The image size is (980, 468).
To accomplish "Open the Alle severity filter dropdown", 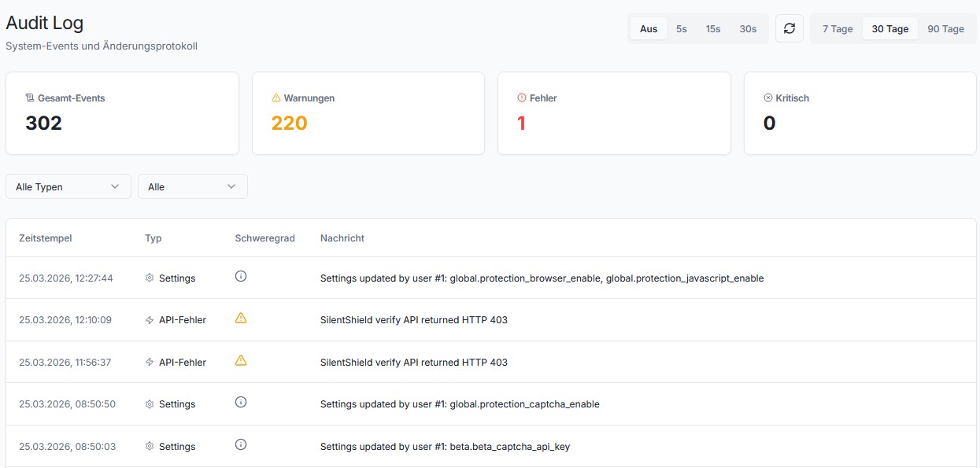I will coord(192,186).
